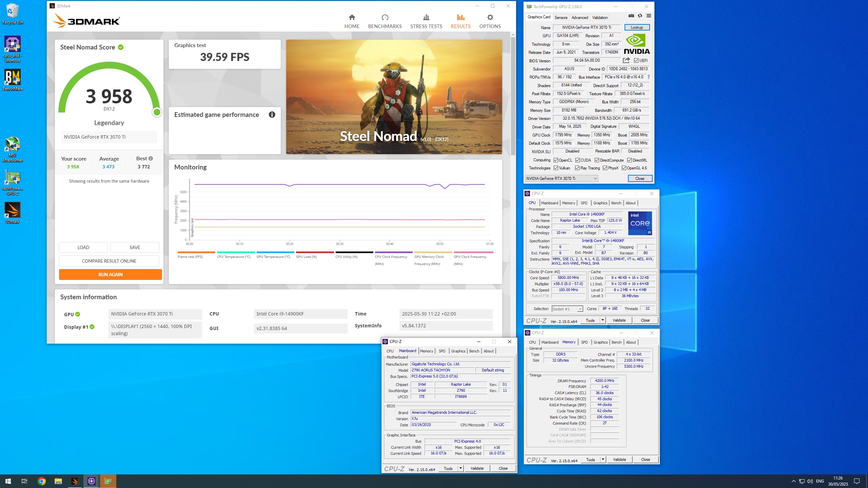Toggle the OpenCL checkbox
868x488 pixels.
click(556, 160)
